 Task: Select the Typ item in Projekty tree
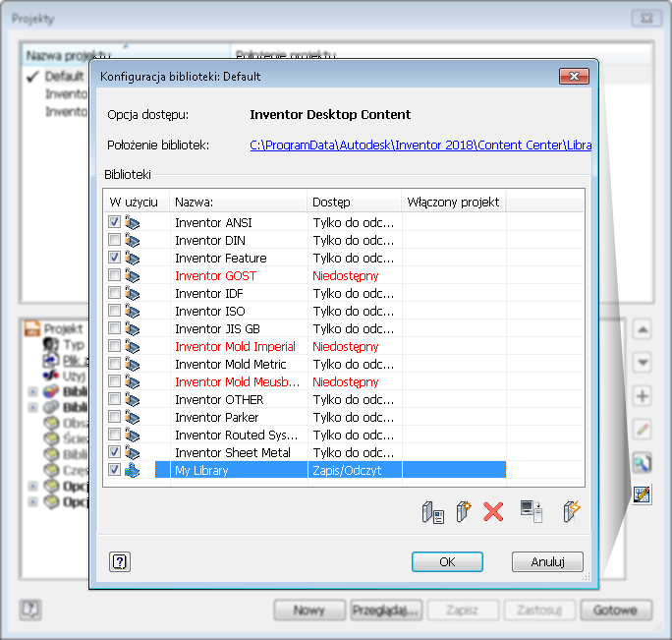coord(74,344)
